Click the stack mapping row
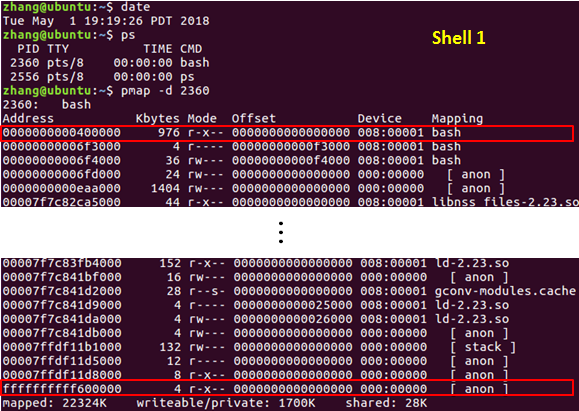Image resolution: width=579 pixels, height=411 pixels. click(x=259, y=347)
